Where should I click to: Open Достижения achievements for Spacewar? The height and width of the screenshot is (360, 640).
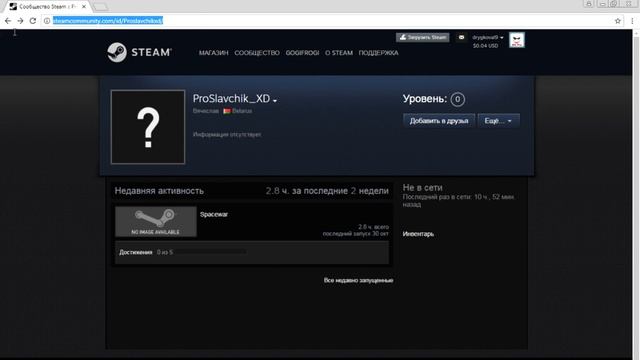point(136,252)
